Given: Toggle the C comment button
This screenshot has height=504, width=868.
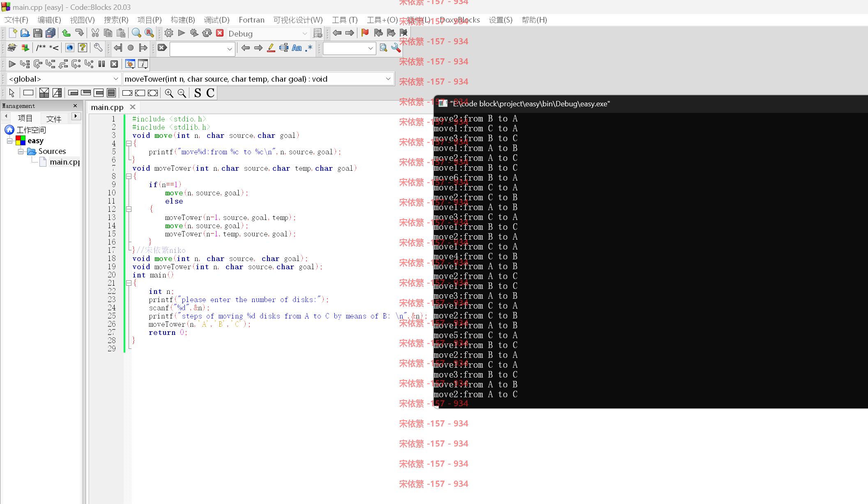Looking at the screenshot, I should pyautogui.click(x=210, y=93).
